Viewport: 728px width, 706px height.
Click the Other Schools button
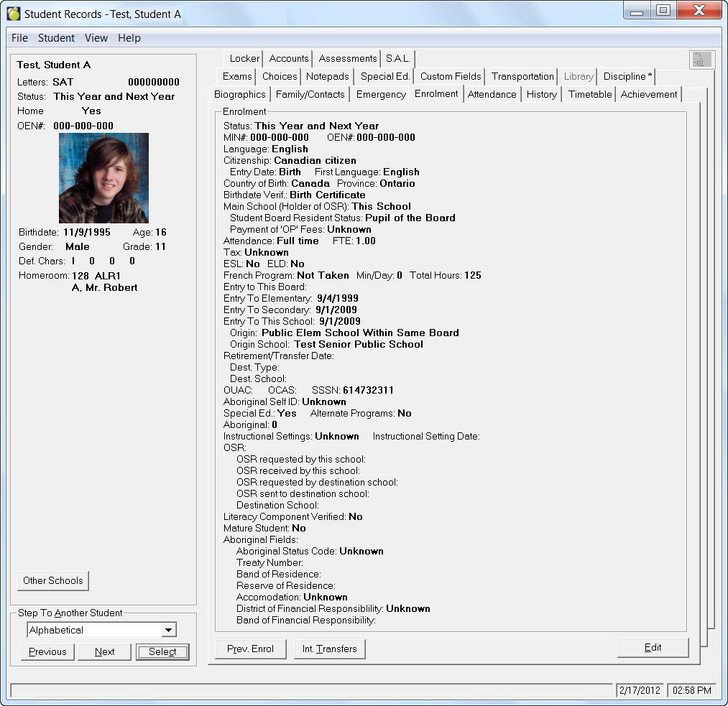[x=53, y=580]
